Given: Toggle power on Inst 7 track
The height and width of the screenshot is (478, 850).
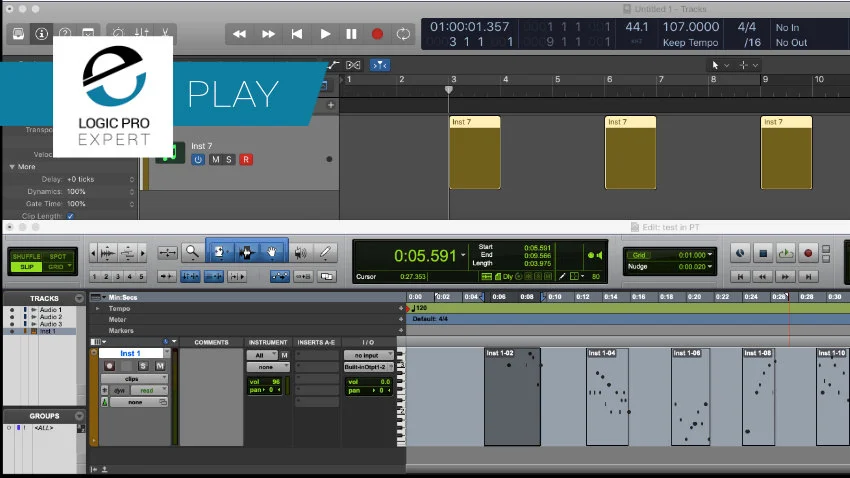Looking at the screenshot, I should [x=198, y=159].
